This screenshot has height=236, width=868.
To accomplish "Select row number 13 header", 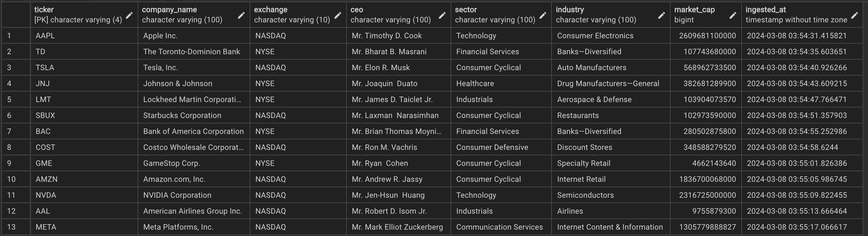I will point(16,227).
